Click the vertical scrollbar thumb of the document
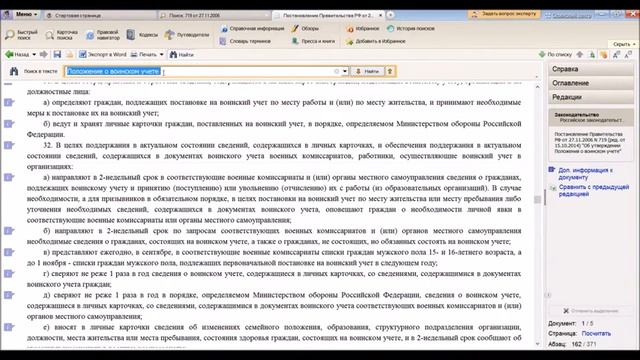Image resolution: width=640 pixels, height=360 pixels. pos(537,200)
